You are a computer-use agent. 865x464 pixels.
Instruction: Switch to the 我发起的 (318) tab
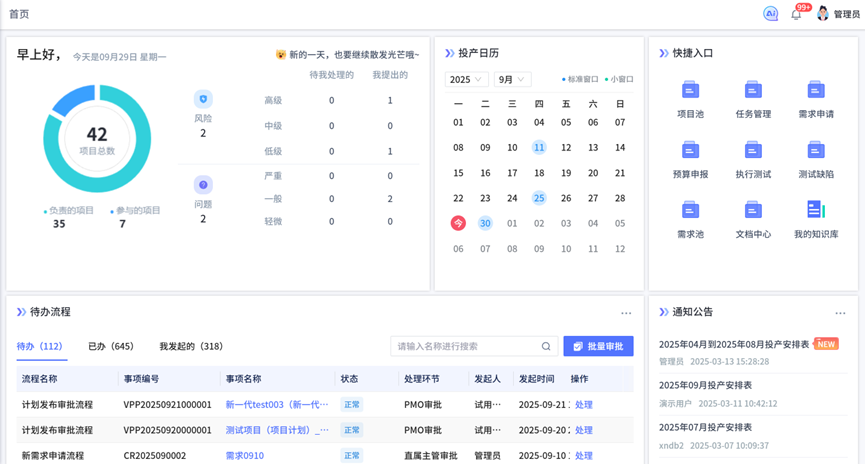[x=191, y=346]
